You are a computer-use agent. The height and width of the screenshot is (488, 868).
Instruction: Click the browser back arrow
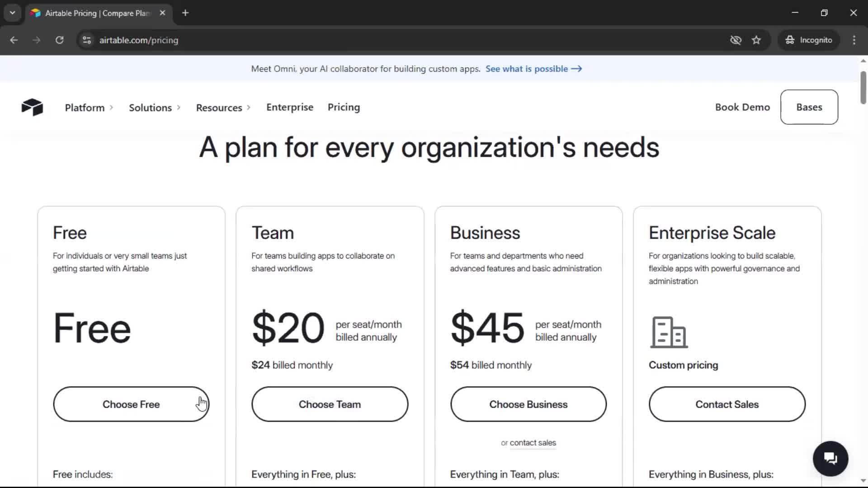point(14,40)
